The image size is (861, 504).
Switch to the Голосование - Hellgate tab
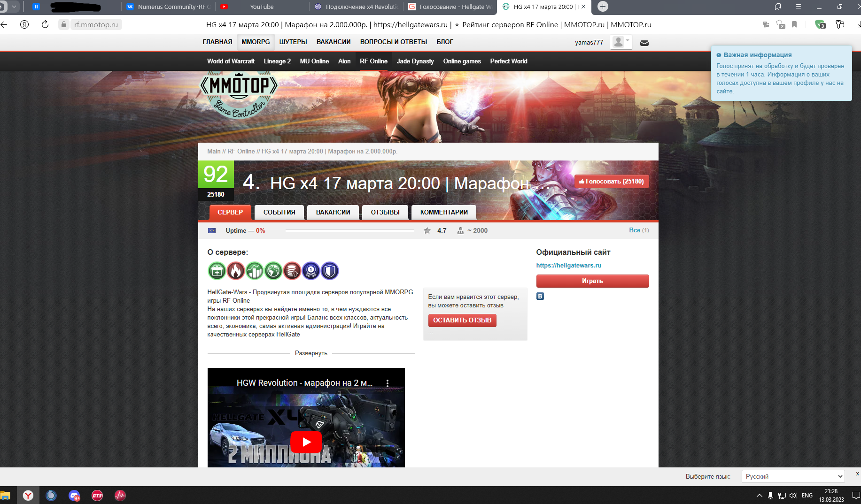point(450,7)
